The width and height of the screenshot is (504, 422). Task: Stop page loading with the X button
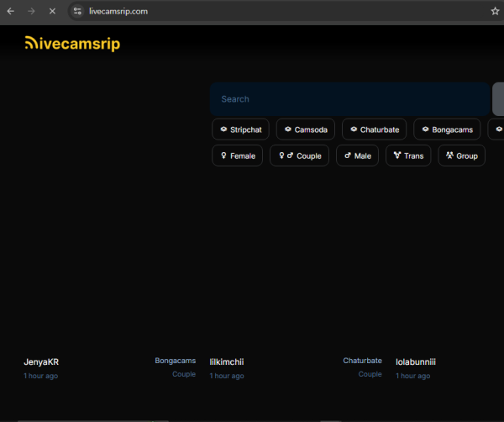tap(52, 11)
